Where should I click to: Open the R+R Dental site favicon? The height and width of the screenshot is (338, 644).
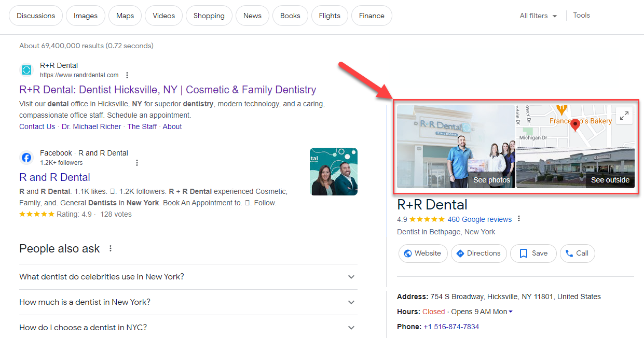(x=26, y=70)
